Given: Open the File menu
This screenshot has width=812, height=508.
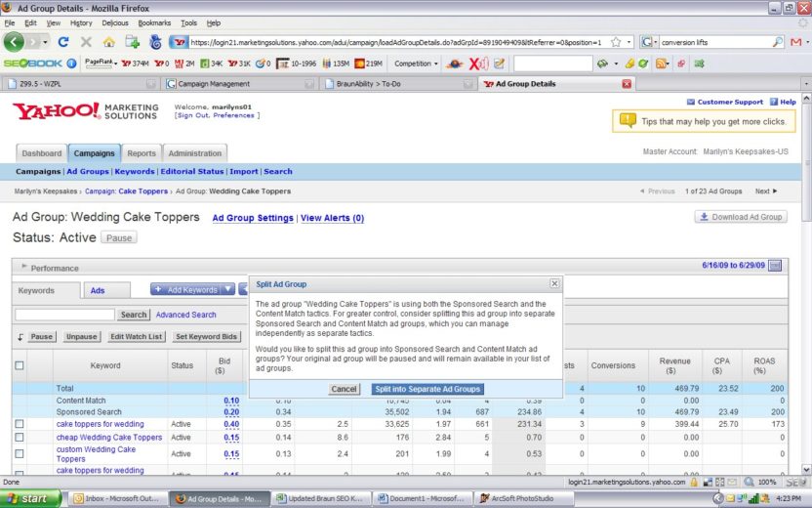Looking at the screenshot, I should (x=10, y=22).
